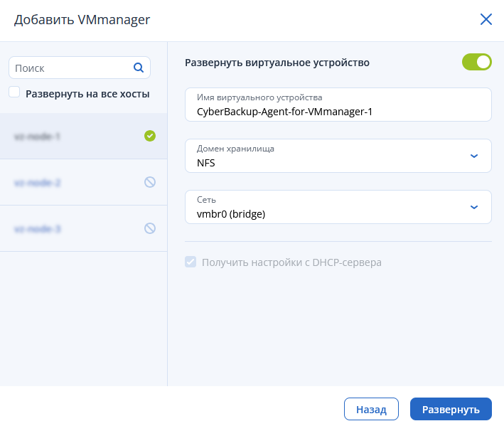
Task: Click the 'Развернуть виртуальное устройство' heading
Action: pyautogui.click(x=277, y=63)
